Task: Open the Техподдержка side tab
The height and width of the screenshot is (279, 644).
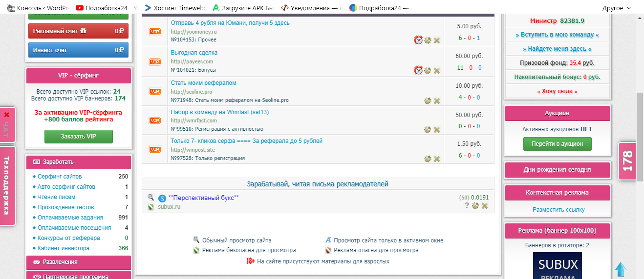Action: coord(7,186)
